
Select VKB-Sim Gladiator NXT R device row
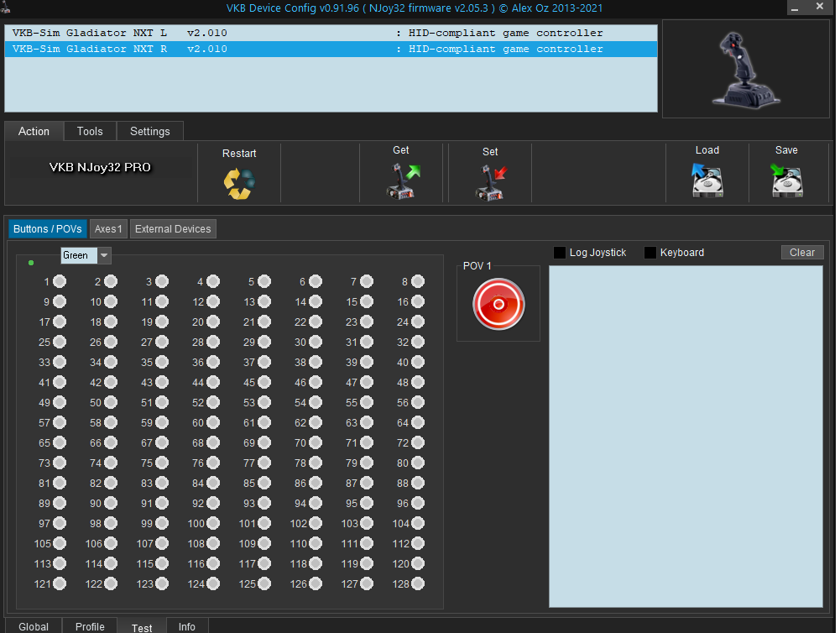click(331, 49)
